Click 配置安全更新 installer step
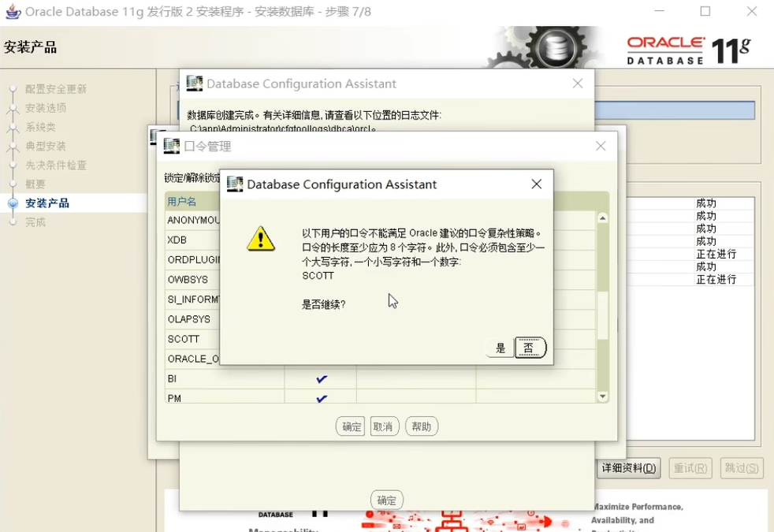This screenshot has width=774, height=532. 56,89
